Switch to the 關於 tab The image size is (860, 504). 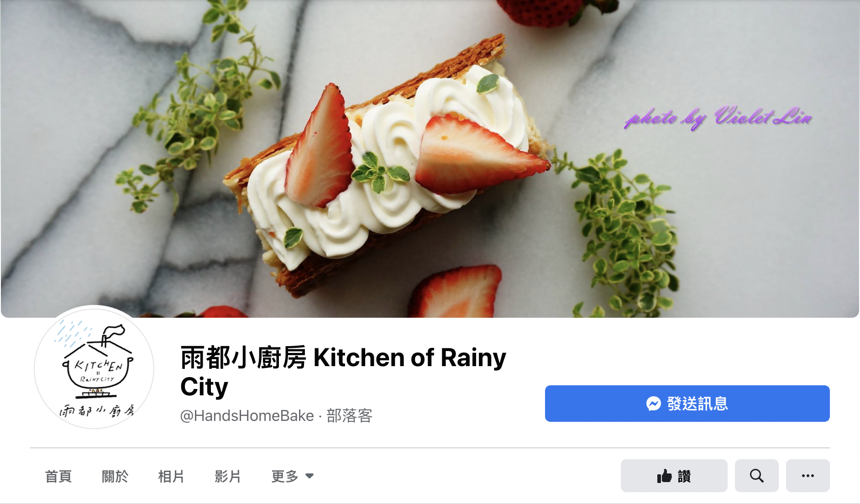tap(115, 476)
